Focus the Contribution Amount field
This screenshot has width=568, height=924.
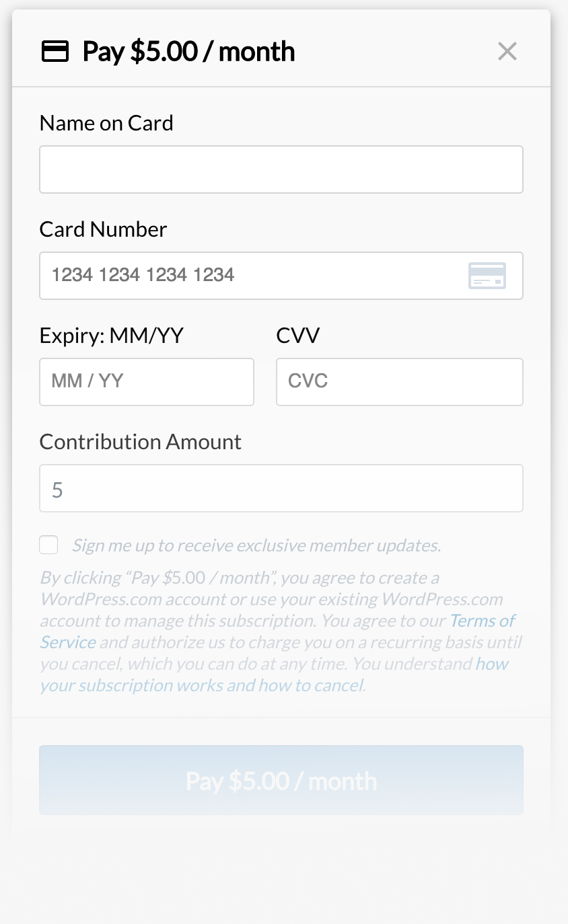[281, 488]
